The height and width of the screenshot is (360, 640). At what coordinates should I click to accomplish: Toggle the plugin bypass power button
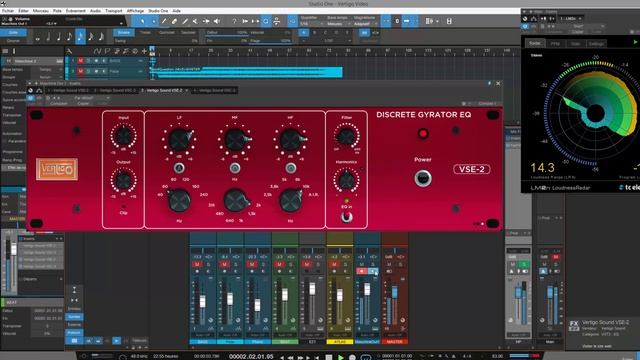(x=30, y=98)
